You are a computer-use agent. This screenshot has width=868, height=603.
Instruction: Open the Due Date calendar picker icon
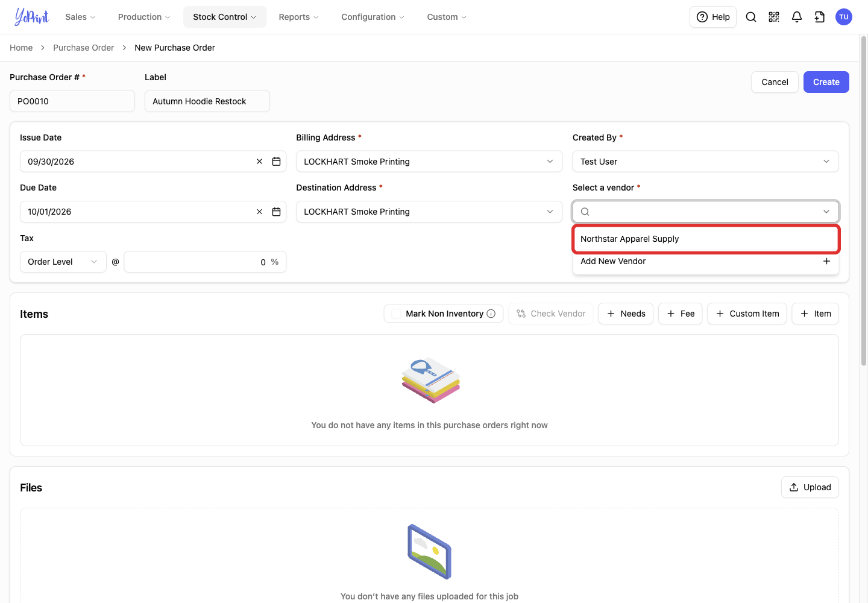(x=277, y=212)
